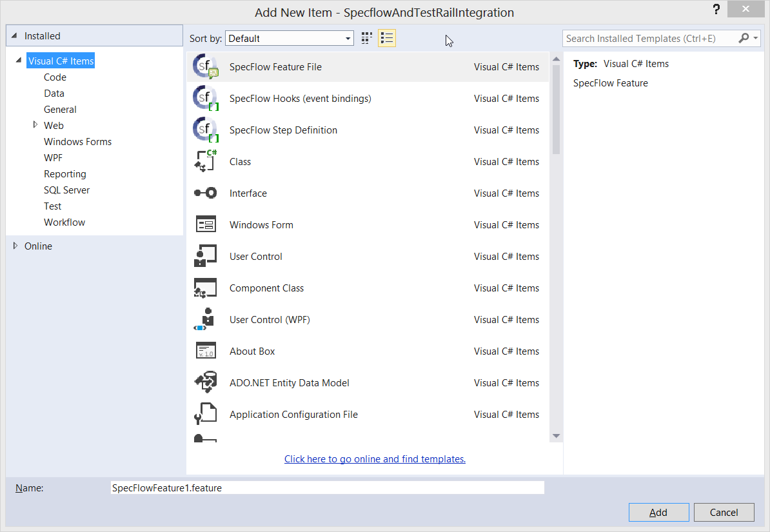Image resolution: width=770 pixels, height=532 pixels.
Task: Select the Interface template icon
Action: coord(206,193)
